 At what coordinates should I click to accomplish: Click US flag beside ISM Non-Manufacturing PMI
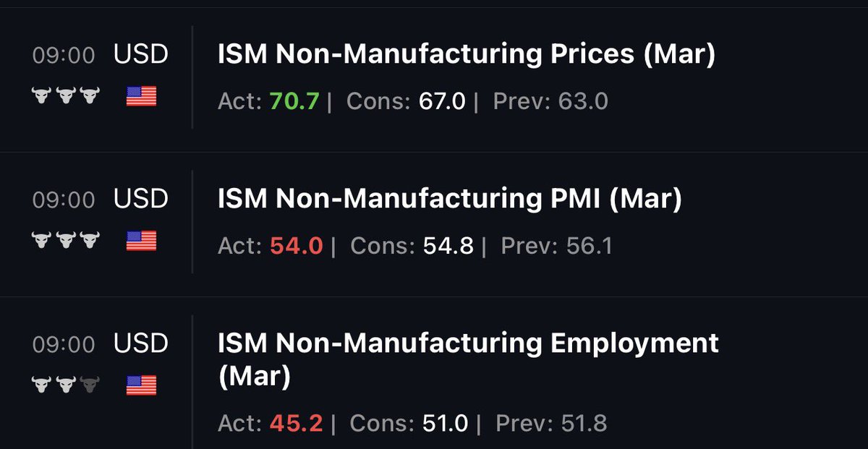coord(141,240)
